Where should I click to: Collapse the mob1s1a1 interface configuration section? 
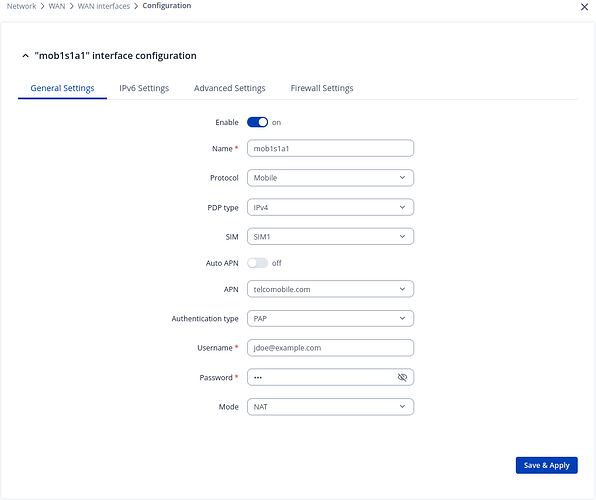25,56
